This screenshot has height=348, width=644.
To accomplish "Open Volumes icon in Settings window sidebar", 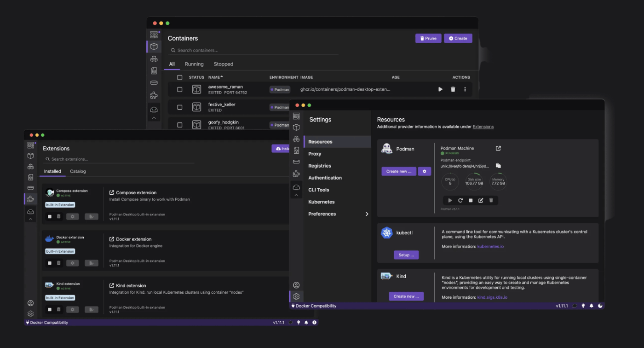I will [x=296, y=162].
